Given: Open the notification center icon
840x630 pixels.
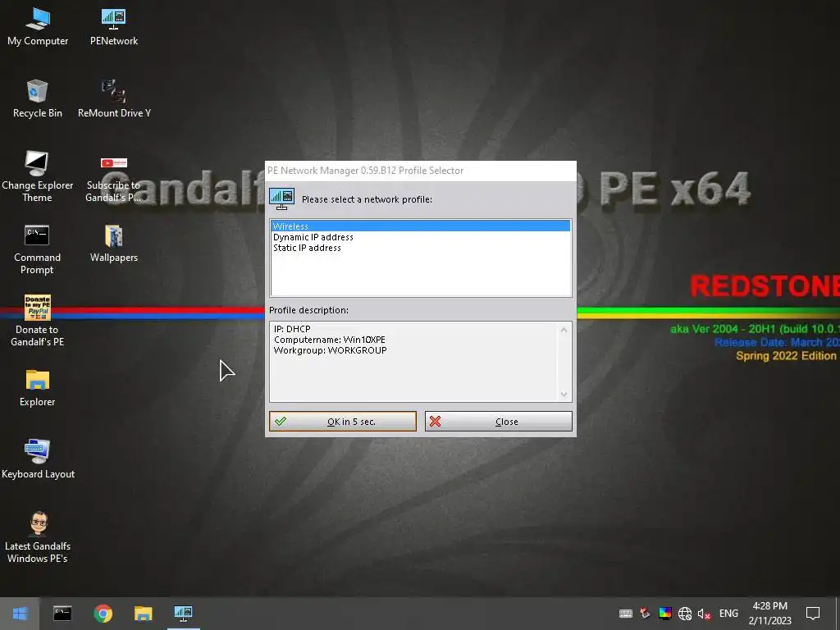Looking at the screenshot, I should pos(813,614).
